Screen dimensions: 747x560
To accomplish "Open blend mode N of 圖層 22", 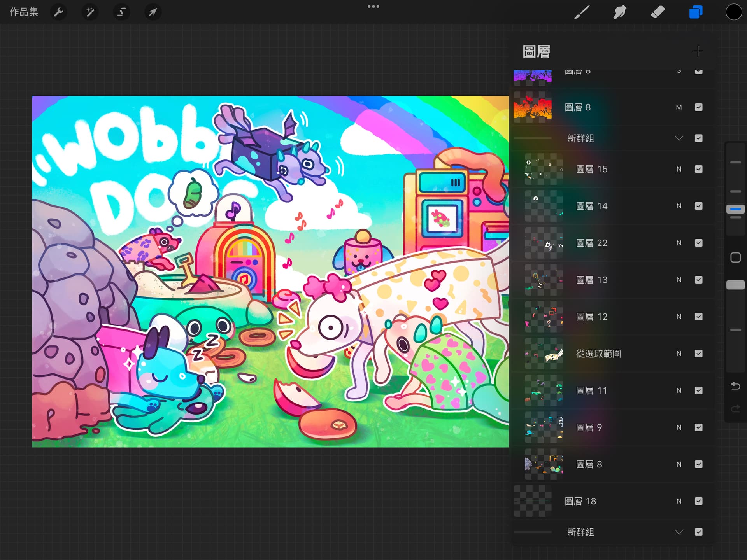I will 679,243.
